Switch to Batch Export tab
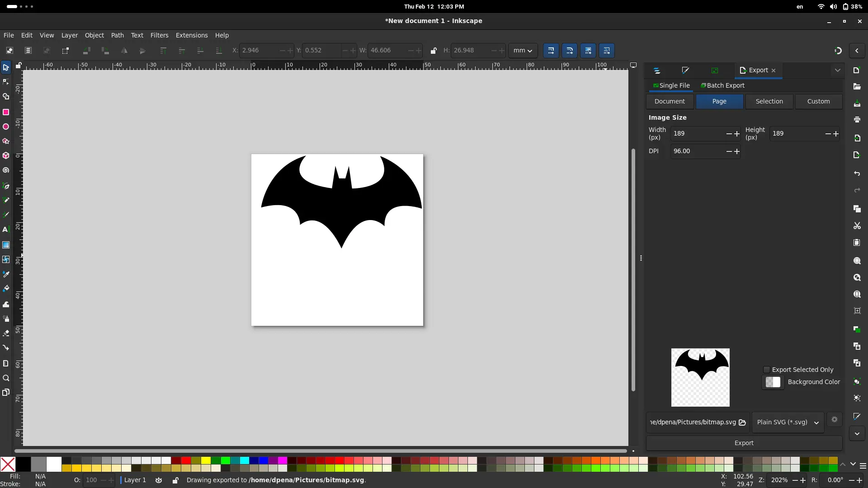This screenshot has width=868, height=488. pos(722,85)
